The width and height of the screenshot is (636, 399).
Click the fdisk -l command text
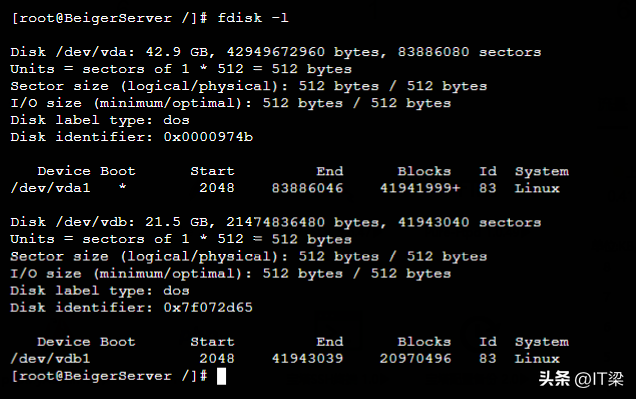(x=253, y=18)
